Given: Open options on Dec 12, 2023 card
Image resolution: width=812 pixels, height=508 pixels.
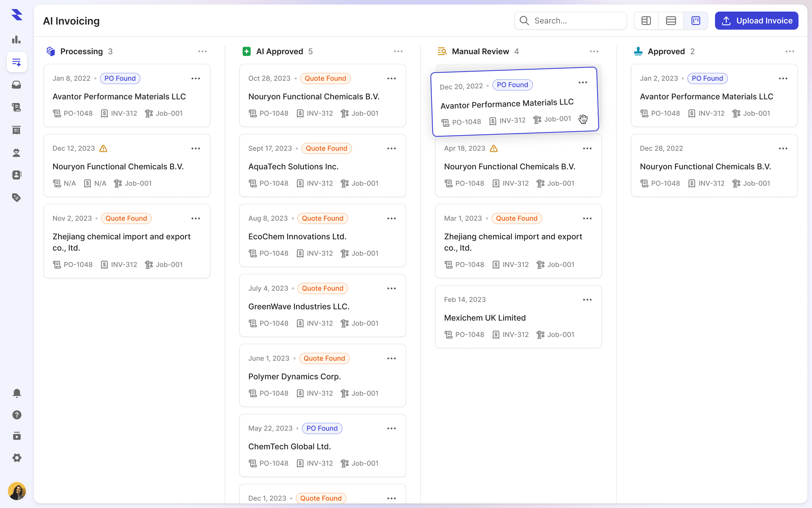Looking at the screenshot, I should [196, 148].
